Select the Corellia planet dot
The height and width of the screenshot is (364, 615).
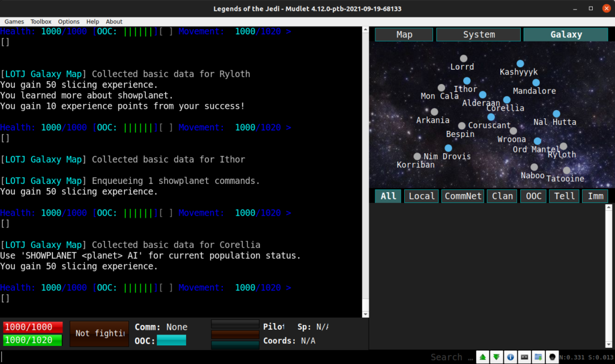(x=507, y=100)
